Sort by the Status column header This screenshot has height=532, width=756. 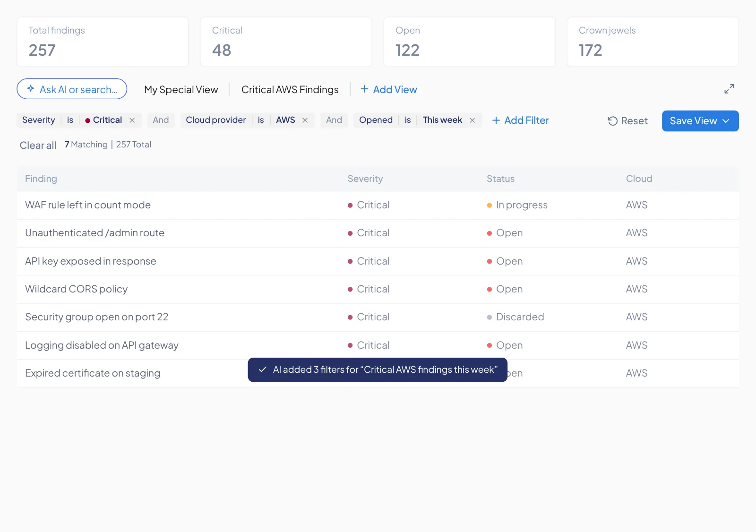[501, 179]
